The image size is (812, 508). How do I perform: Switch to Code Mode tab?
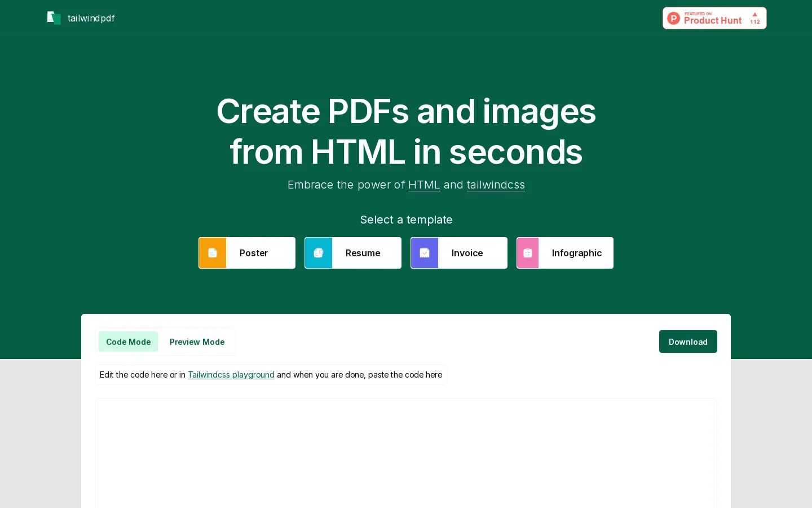click(129, 341)
